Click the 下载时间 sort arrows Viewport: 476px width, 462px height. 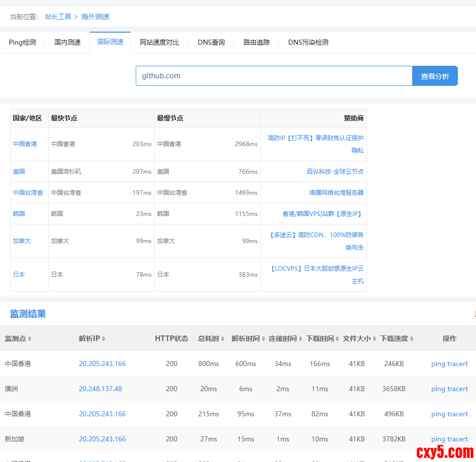338,339
